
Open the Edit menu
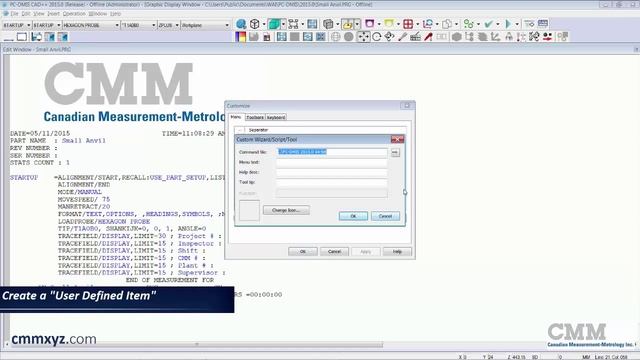point(26,13)
